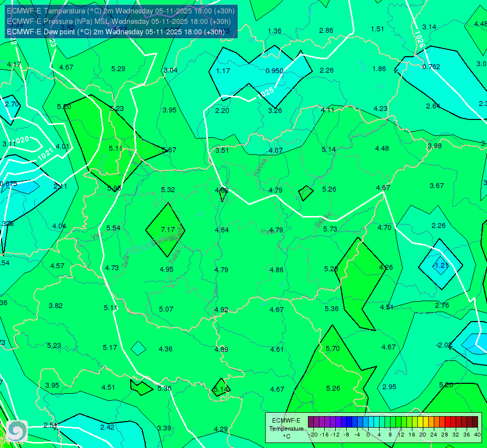The image size is (487, 448).
Task: Click the Békés region label
Action: point(323,220)
